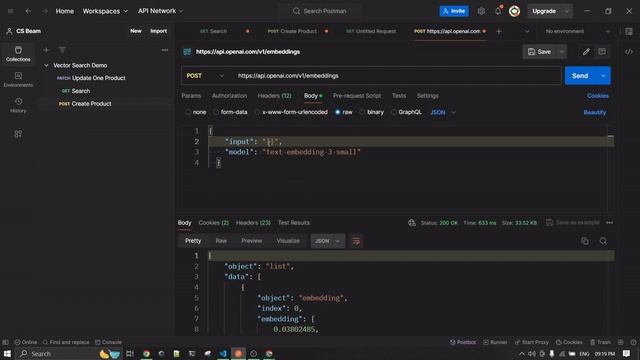
Task: Click the Save button
Action: click(540, 52)
